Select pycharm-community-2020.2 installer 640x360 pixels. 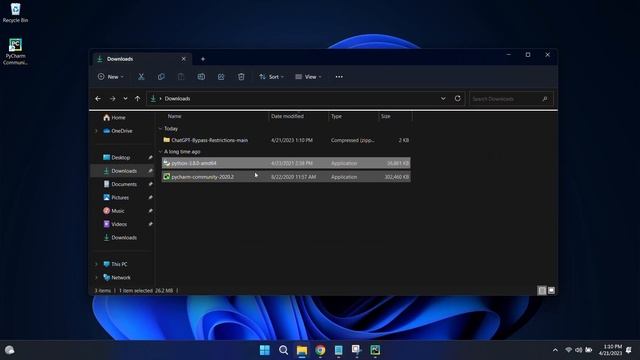click(286, 177)
